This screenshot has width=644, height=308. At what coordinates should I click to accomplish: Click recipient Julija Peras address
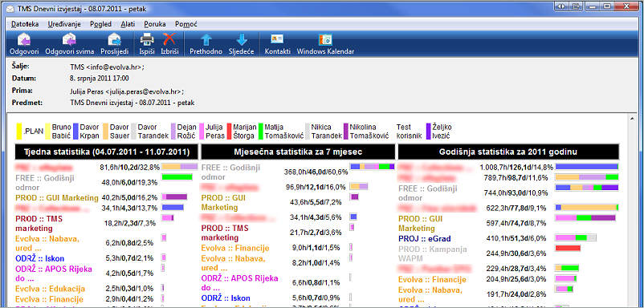(x=127, y=91)
